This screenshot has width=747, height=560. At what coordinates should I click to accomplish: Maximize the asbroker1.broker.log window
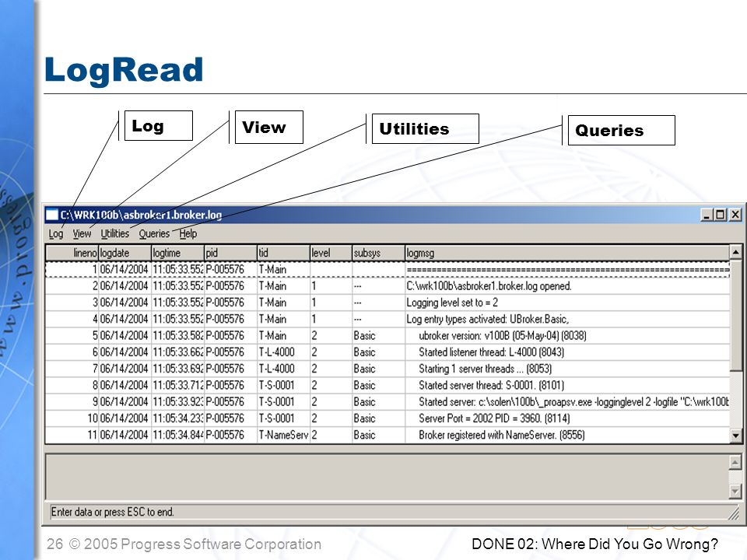click(x=721, y=215)
